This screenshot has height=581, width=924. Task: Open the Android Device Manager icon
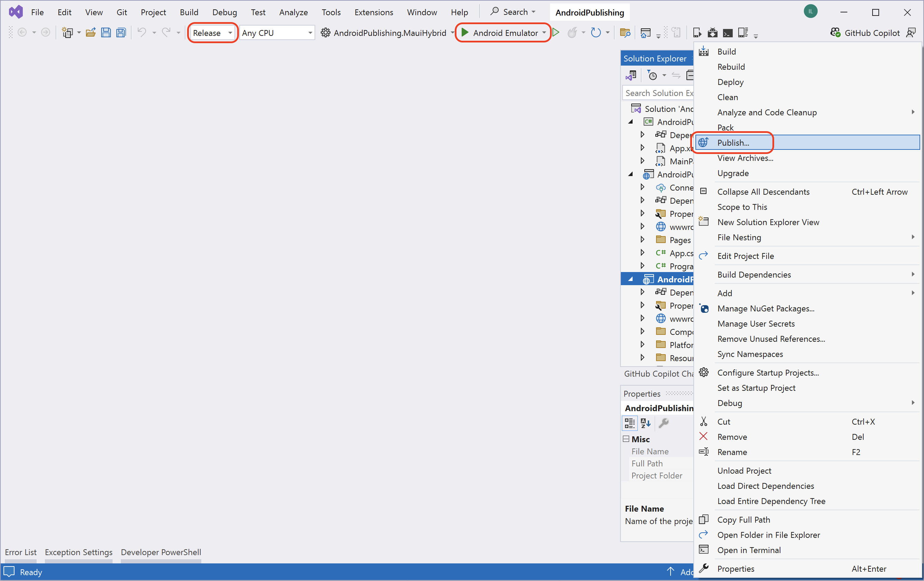(697, 33)
